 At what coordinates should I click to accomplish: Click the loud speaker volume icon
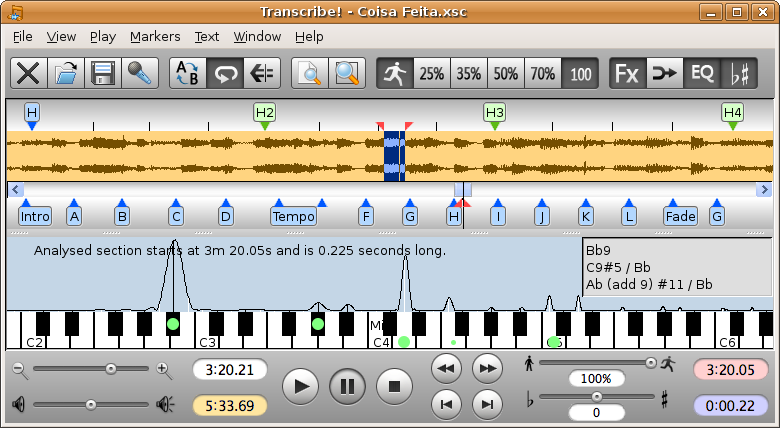coord(165,405)
